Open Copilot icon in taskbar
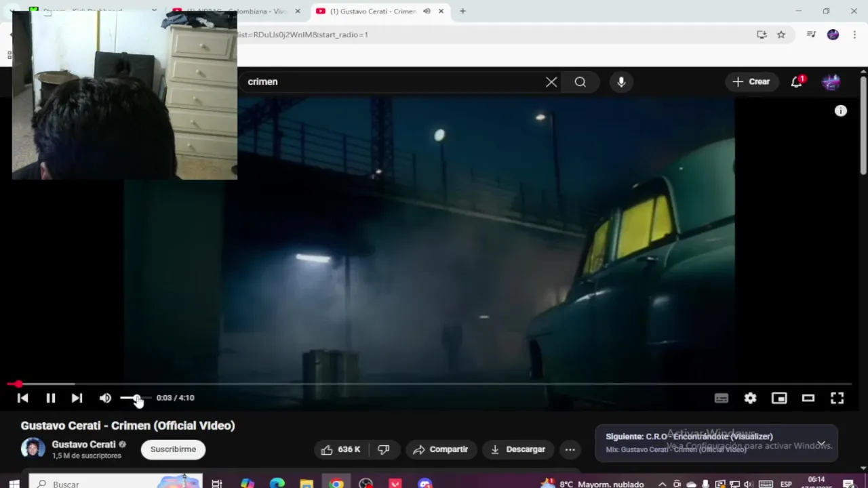 point(248,484)
